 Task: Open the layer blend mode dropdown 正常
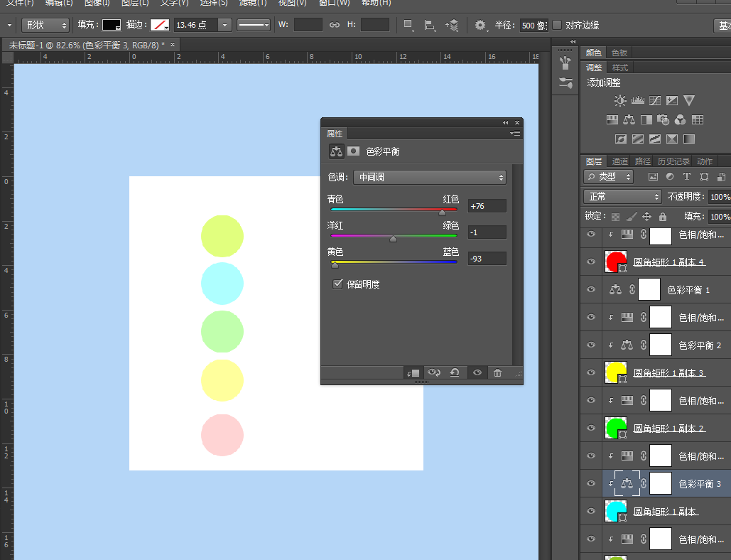622,197
